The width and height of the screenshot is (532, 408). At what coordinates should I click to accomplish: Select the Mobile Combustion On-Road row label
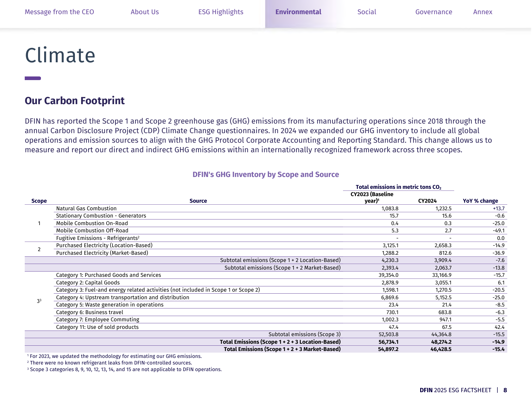(x=92, y=223)
